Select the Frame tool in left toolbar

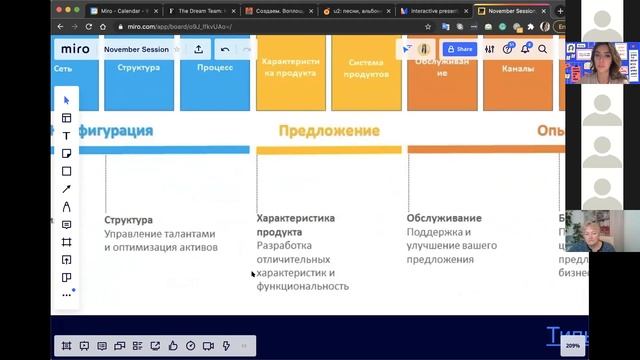pos(67,242)
